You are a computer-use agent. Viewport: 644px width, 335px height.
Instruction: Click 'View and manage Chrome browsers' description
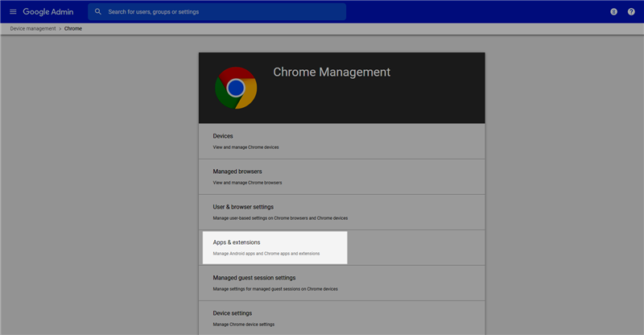(x=247, y=183)
